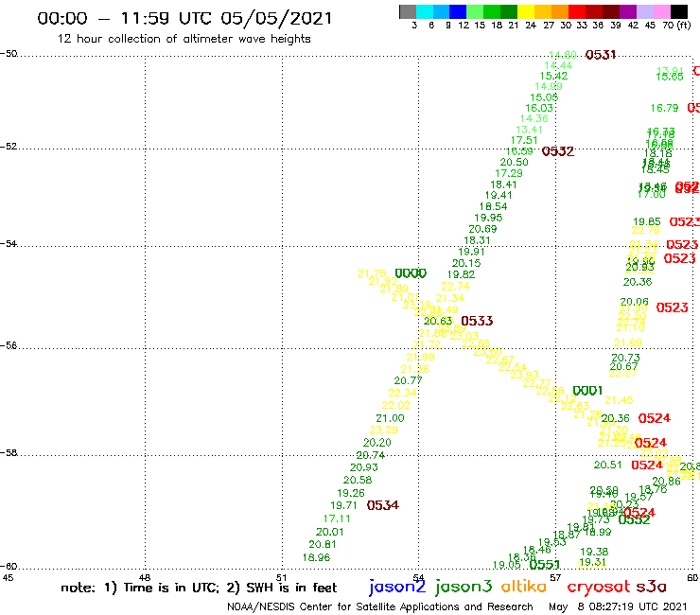The height and width of the screenshot is (615, 700).
Task: Click the yellow value '22.74'
Action: [x=455, y=287]
